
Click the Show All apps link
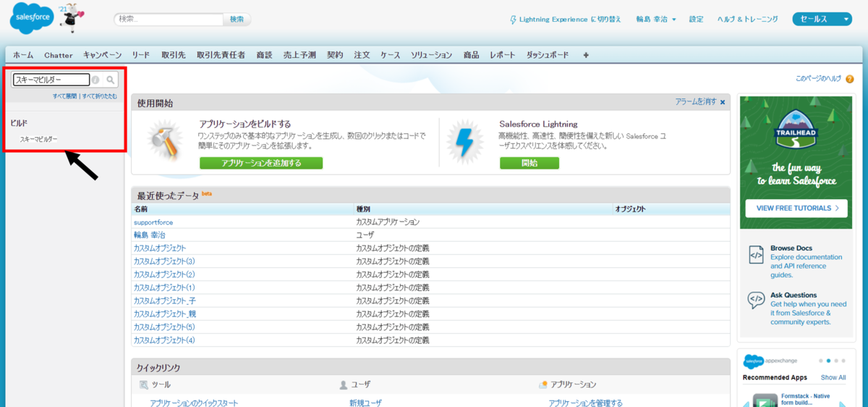point(833,377)
